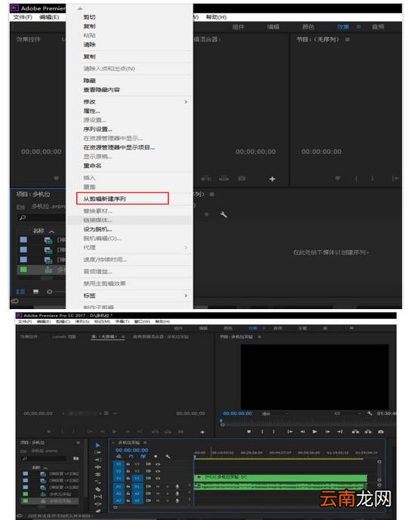Click the Extract button in the program monitor
This screenshot has height=520, width=420.
368,432
